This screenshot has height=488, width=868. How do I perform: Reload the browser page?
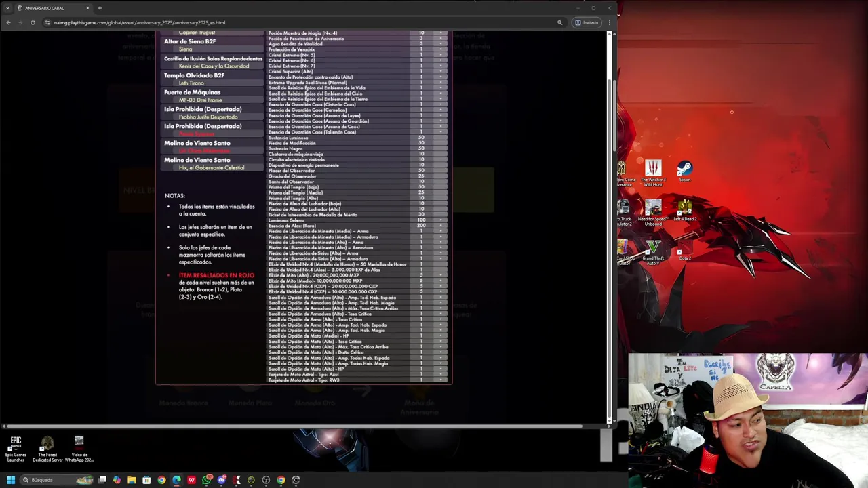click(x=33, y=22)
